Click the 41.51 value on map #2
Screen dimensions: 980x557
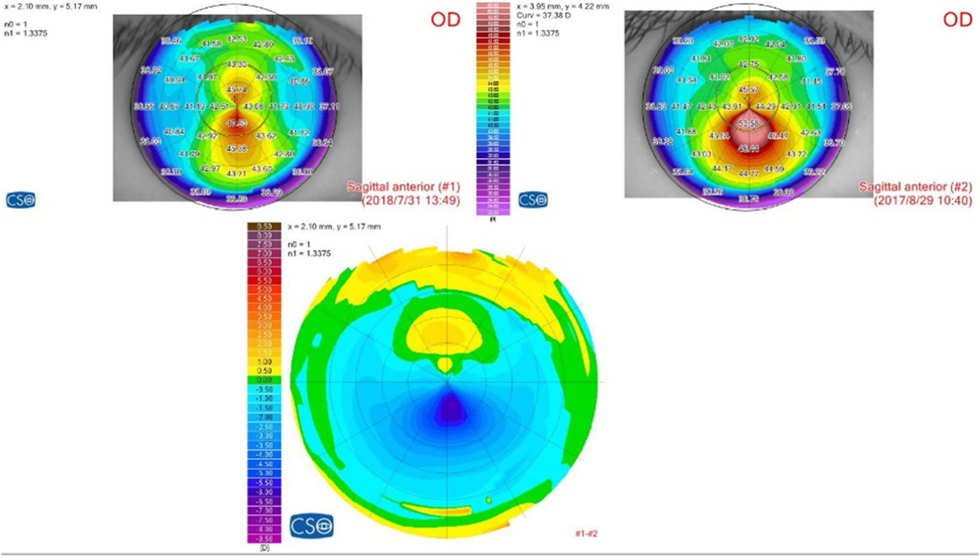click(816, 107)
